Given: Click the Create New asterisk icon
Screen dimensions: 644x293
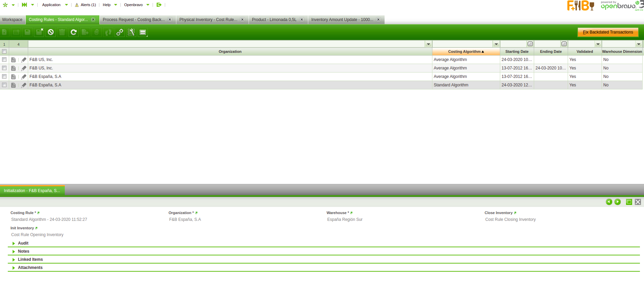Looking at the screenshot, I should (x=5, y=5).
